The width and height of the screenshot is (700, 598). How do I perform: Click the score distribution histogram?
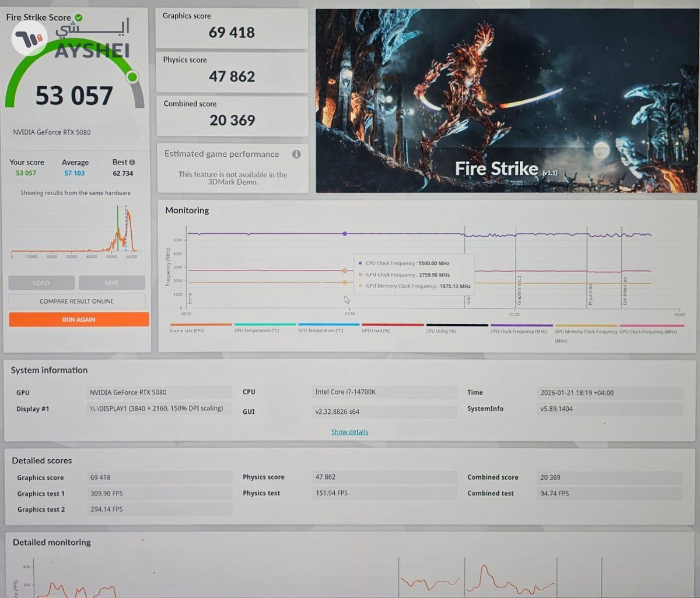point(75,230)
